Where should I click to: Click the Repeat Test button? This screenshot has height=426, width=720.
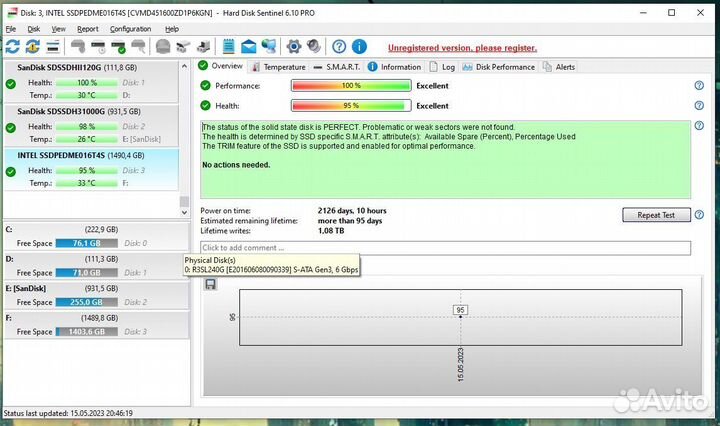pyautogui.click(x=656, y=215)
